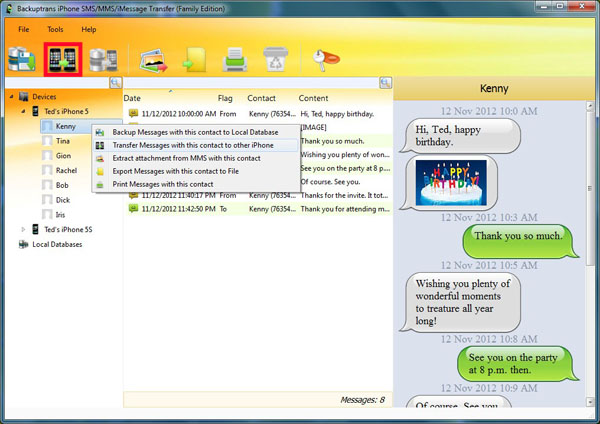Select contact Iris
600x424 pixels.
pyautogui.click(x=60, y=215)
